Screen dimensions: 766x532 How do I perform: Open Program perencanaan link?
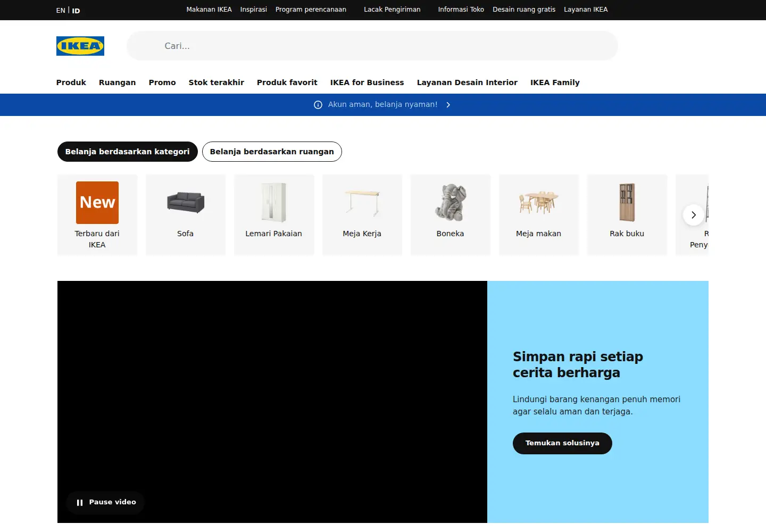pyautogui.click(x=311, y=10)
